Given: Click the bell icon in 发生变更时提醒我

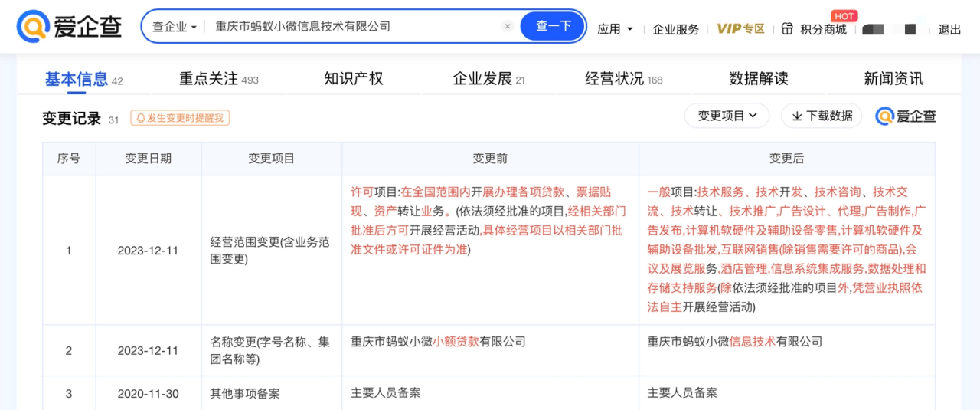Looking at the screenshot, I should (x=141, y=118).
